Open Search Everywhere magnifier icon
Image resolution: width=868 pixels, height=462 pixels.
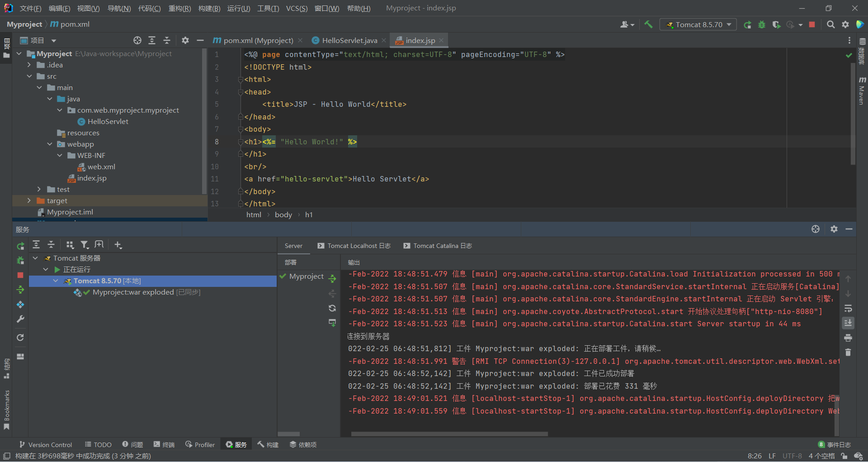click(830, 24)
